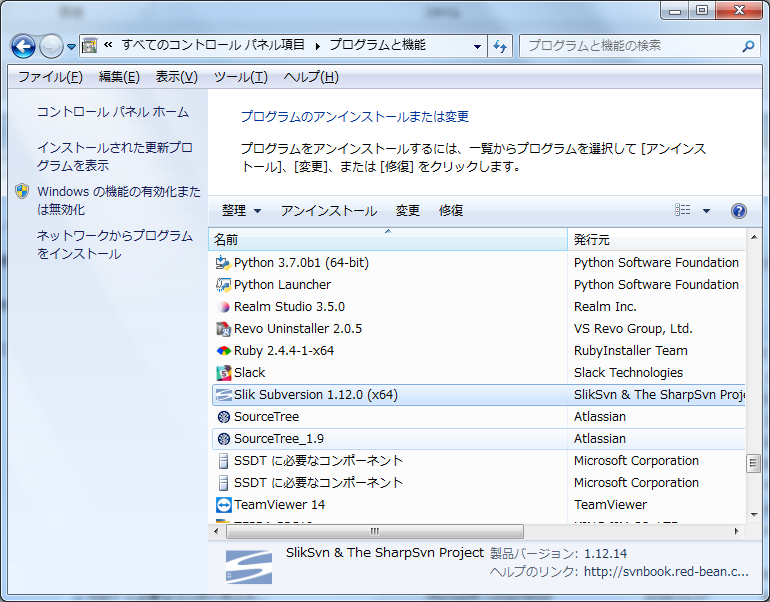770x602 pixels.
Task: Open the address bar history dropdown
Action: [477, 46]
